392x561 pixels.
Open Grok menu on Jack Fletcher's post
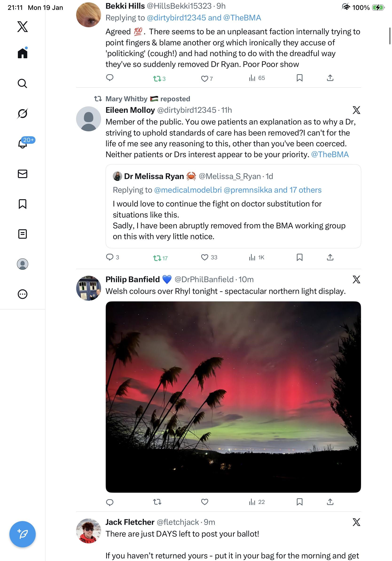pos(356,522)
